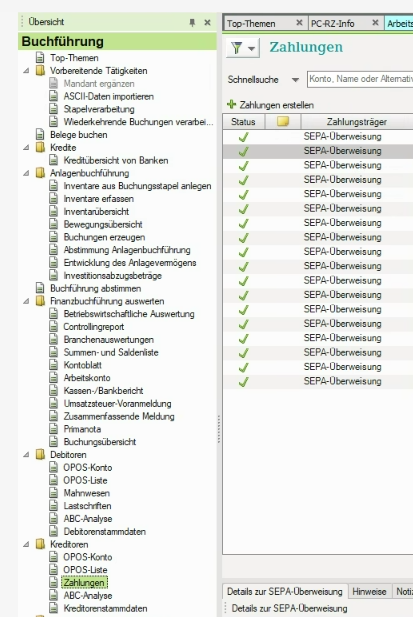Image resolution: width=413 pixels, height=617 pixels.
Task: Switch to the Top-Themen tab
Action: pyautogui.click(x=251, y=24)
